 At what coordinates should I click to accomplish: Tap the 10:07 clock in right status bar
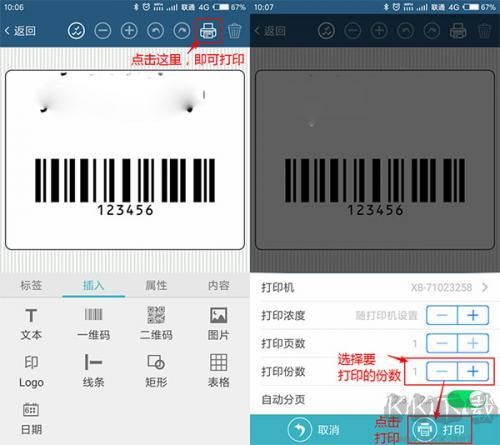(x=264, y=7)
